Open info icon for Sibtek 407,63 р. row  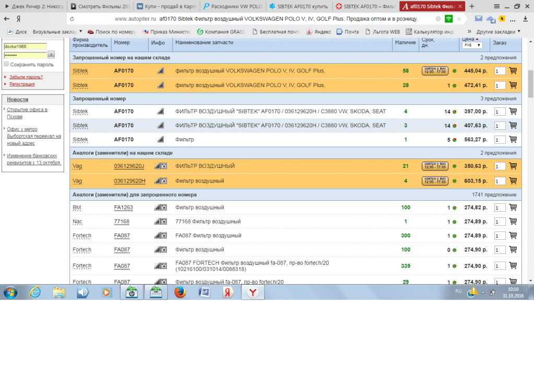click(x=161, y=126)
